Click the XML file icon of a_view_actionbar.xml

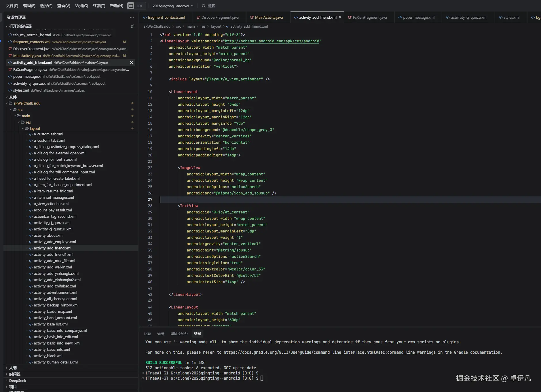point(31,204)
